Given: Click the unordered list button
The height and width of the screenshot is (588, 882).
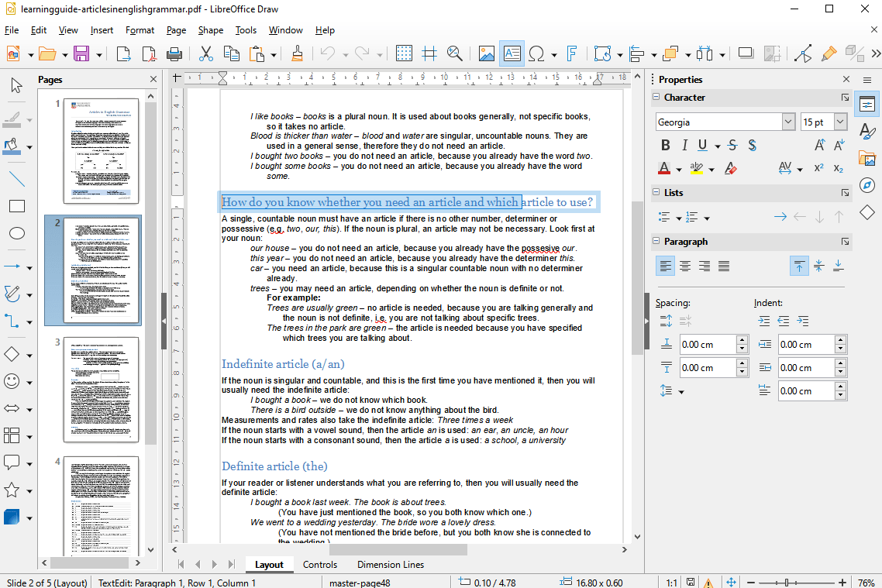Looking at the screenshot, I should point(665,217).
